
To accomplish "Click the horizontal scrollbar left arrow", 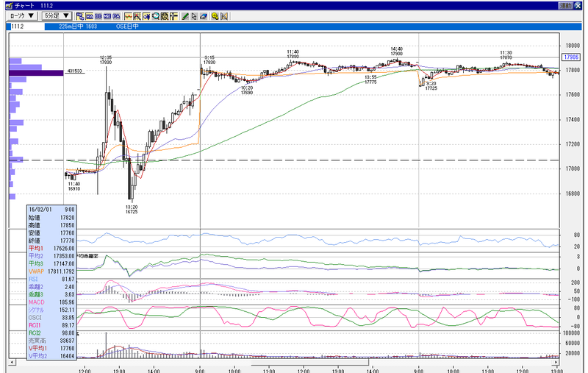I will 12,362.
